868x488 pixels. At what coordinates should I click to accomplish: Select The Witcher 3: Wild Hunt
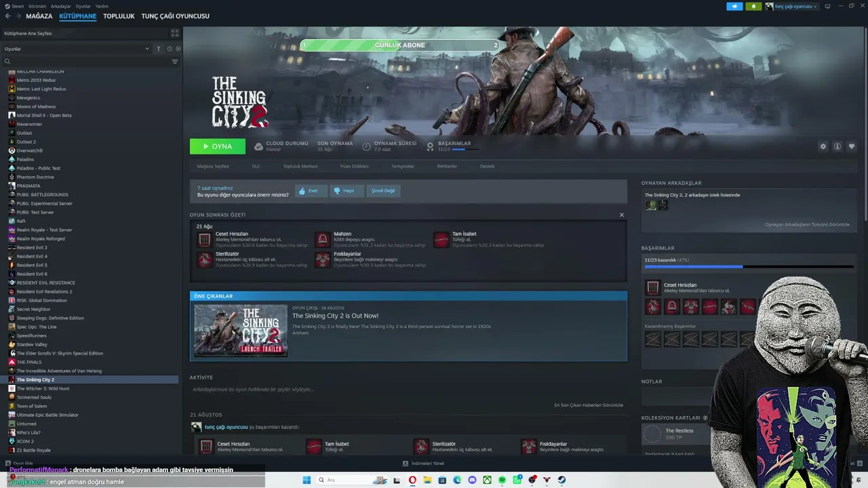click(x=43, y=388)
